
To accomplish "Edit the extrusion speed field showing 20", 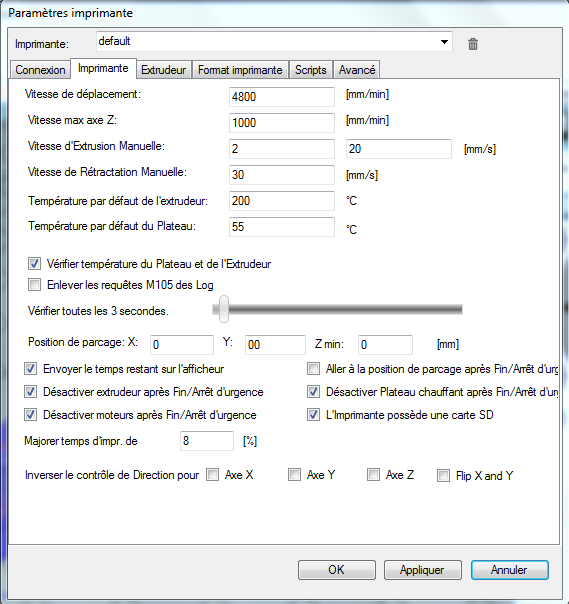I will point(399,149).
